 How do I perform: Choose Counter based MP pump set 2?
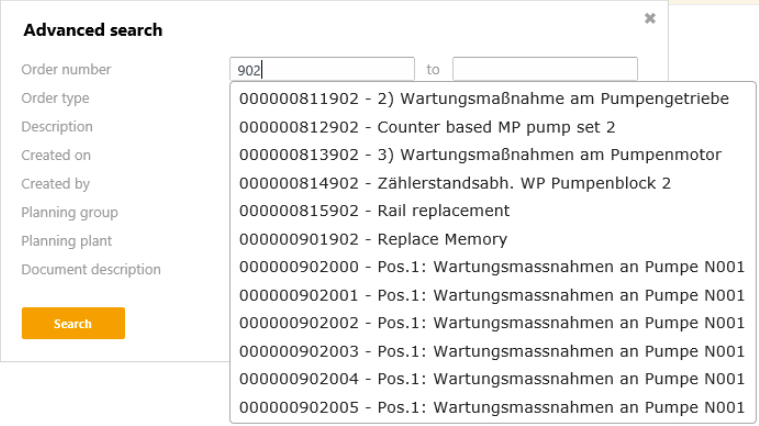pos(427,127)
